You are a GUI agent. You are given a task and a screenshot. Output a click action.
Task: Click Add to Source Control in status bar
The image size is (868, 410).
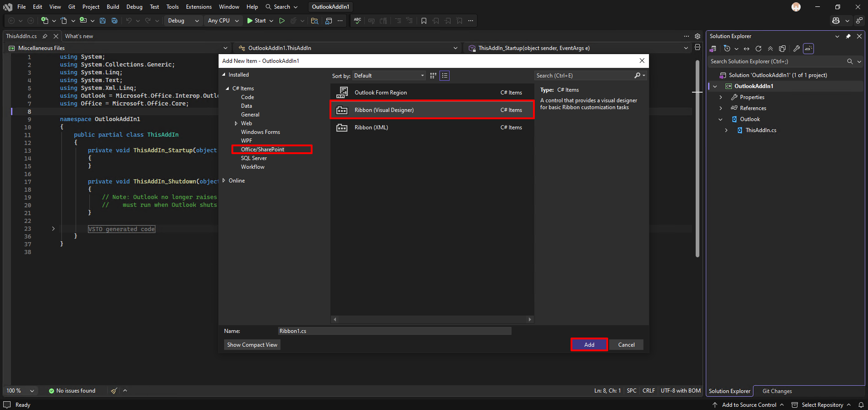tap(748, 405)
